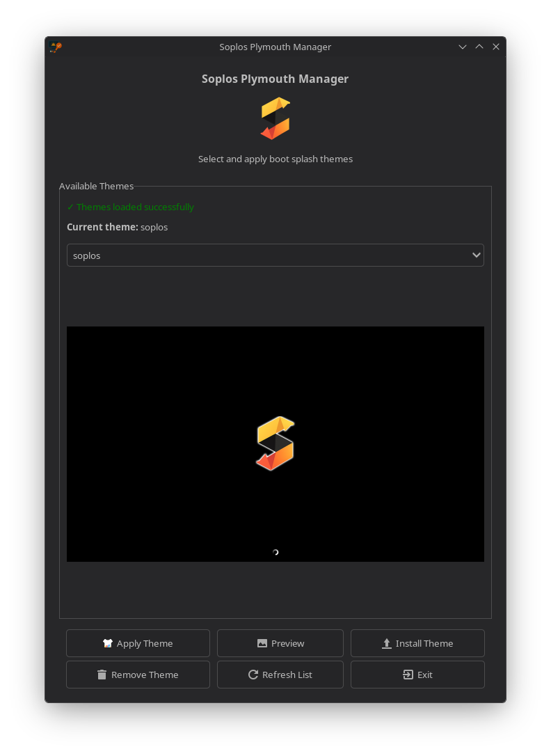Click the green Themes loaded successfully message

[x=131, y=207]
